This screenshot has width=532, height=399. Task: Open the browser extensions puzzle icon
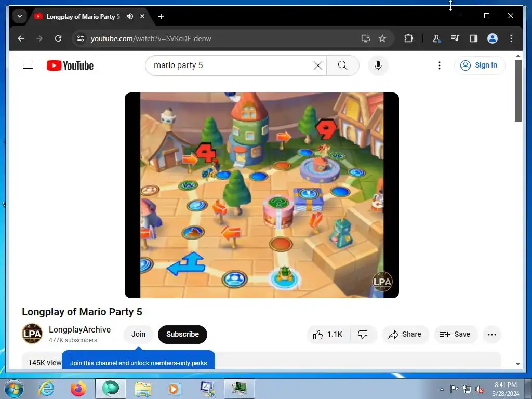[408, 38]
